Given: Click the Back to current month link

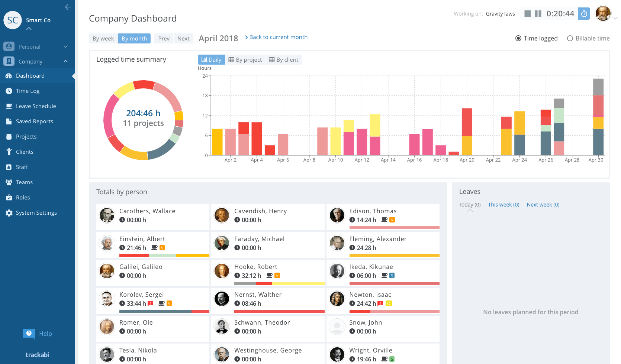Looking at the screenshot, I should click(x=276, y=37).
